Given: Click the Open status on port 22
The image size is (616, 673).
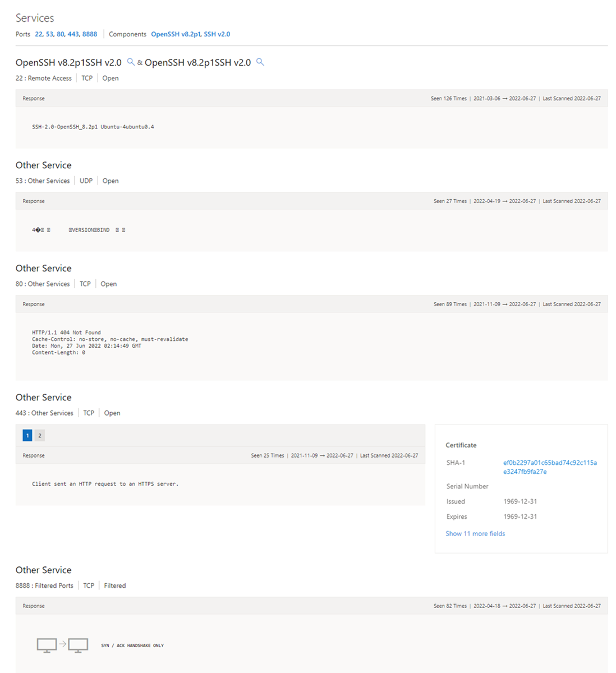Looking at the screenshot, I should tap(110, 78).
